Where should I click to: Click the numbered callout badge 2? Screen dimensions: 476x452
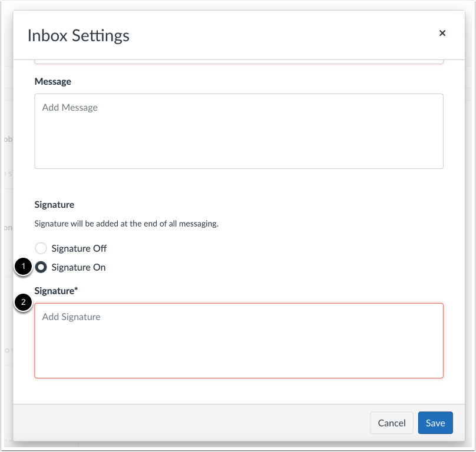(x=22, y=303)
